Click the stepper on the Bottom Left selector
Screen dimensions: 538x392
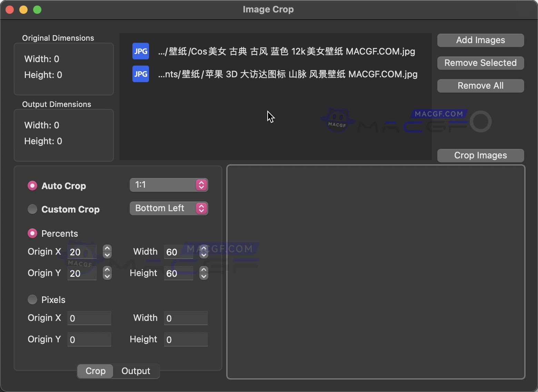[x=201, y=208]
